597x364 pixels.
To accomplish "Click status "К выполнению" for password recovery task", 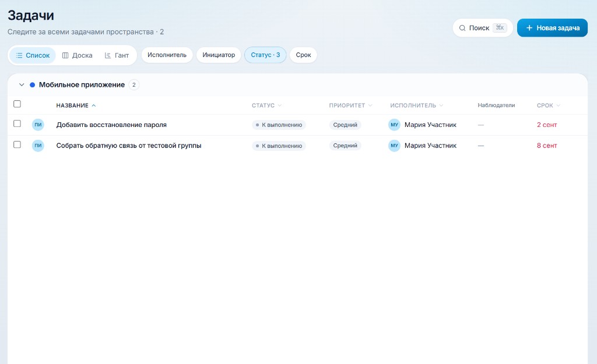I will (x=279, y=125).
